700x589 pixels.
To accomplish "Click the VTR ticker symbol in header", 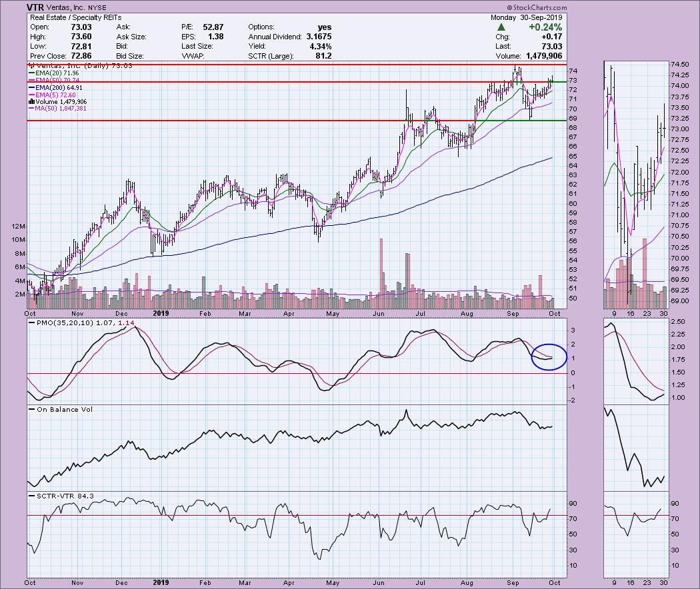I will tap(35, 7).
